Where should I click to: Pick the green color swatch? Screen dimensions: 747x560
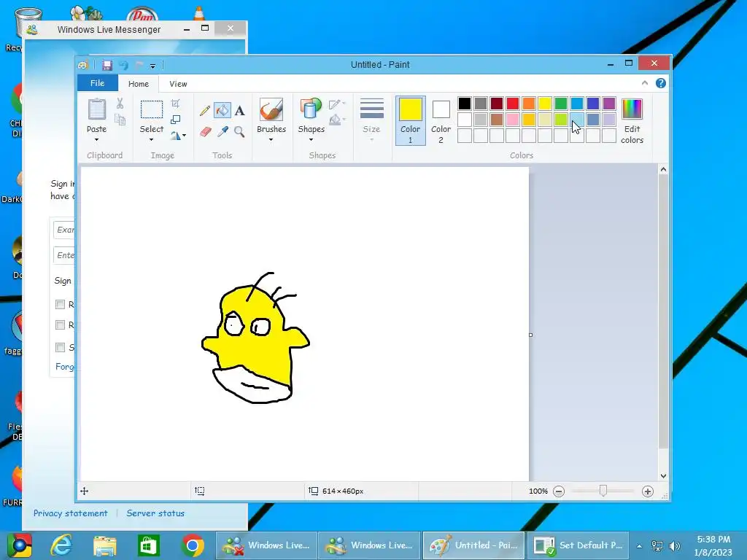tap(561, 104)
